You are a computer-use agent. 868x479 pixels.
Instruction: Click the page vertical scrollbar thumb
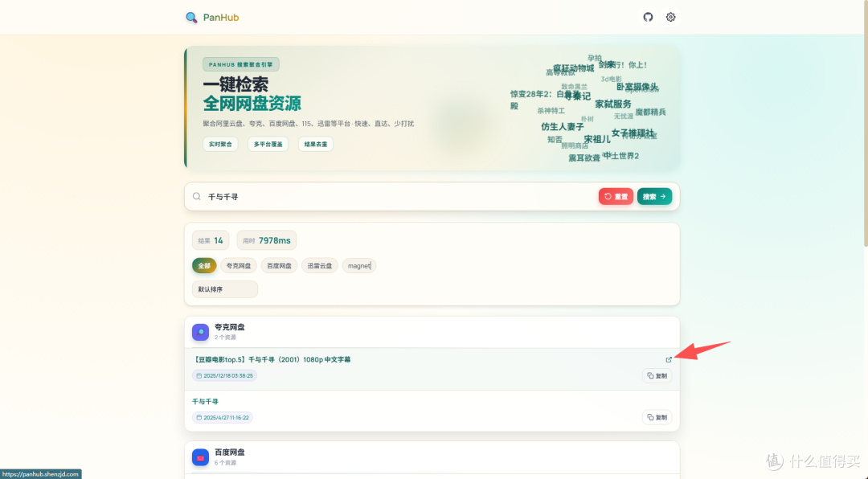(866, 125)
